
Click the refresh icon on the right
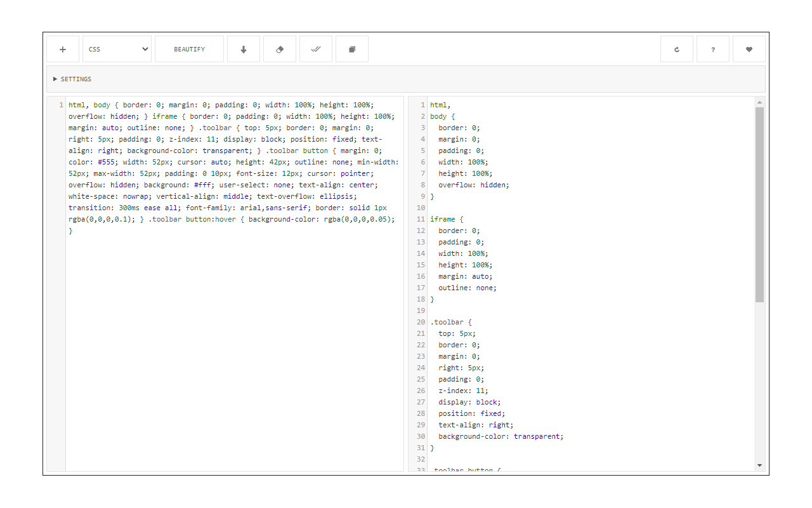tap(676, 49)
